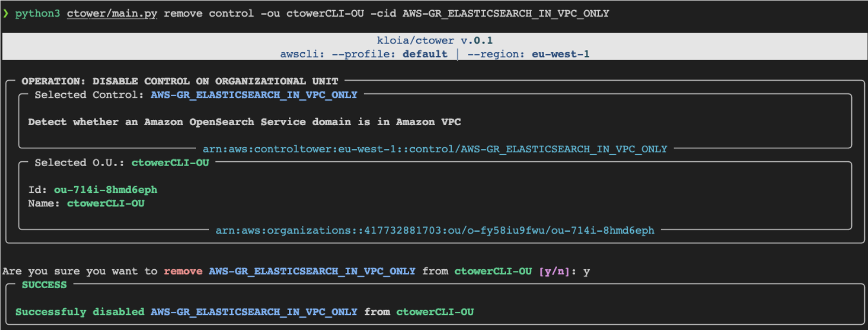The height and width of the screenshot is (330, 868).
Task: Select the OU Id value ou-714i-8hmd6eph
Action: (x=105, y=190)
